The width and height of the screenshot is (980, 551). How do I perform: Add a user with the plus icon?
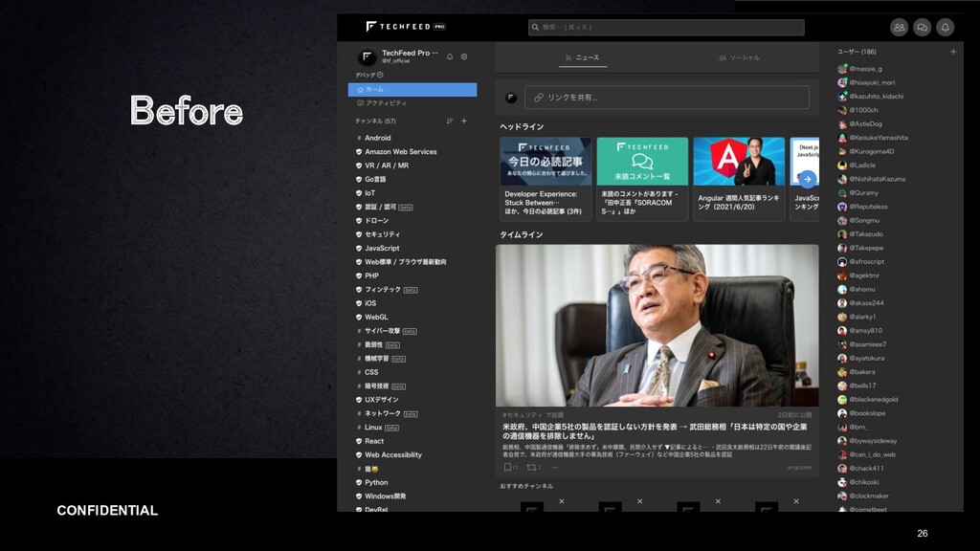tap(953, 52)
